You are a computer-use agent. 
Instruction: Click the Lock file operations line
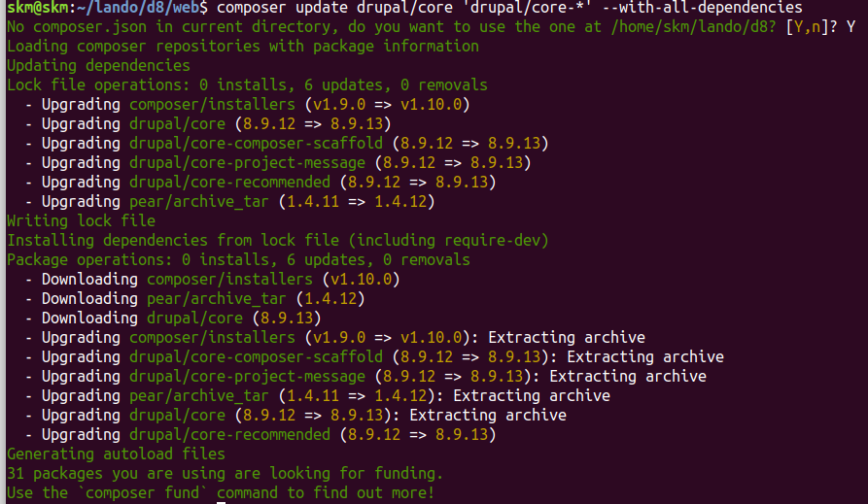click(x=247, y=85)
